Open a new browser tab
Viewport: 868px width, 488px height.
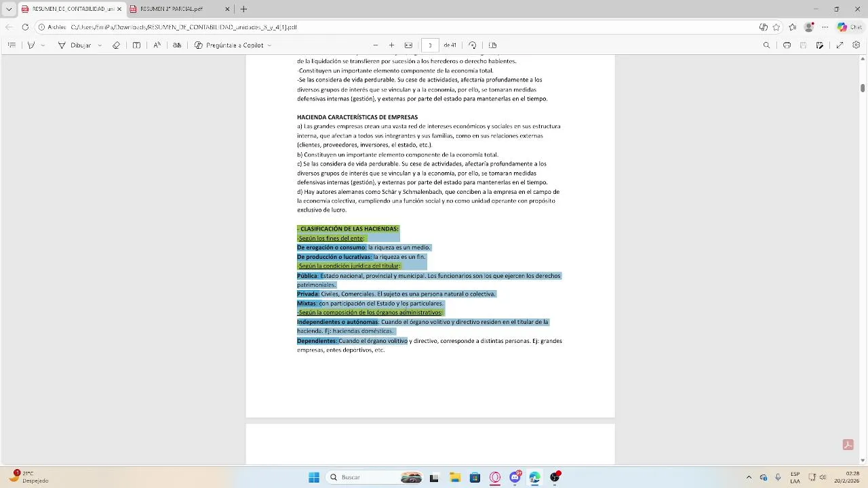click(x=243, y=9)
